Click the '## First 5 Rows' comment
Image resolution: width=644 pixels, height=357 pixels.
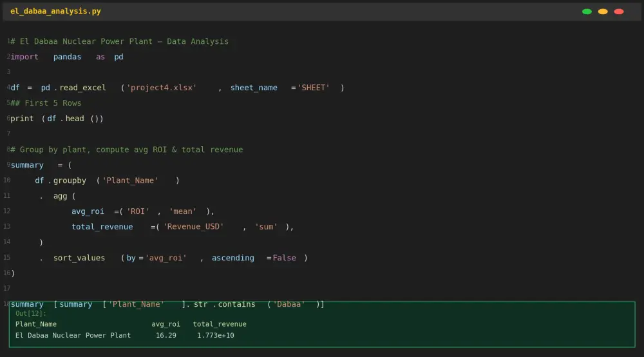[x=46, y=103]
